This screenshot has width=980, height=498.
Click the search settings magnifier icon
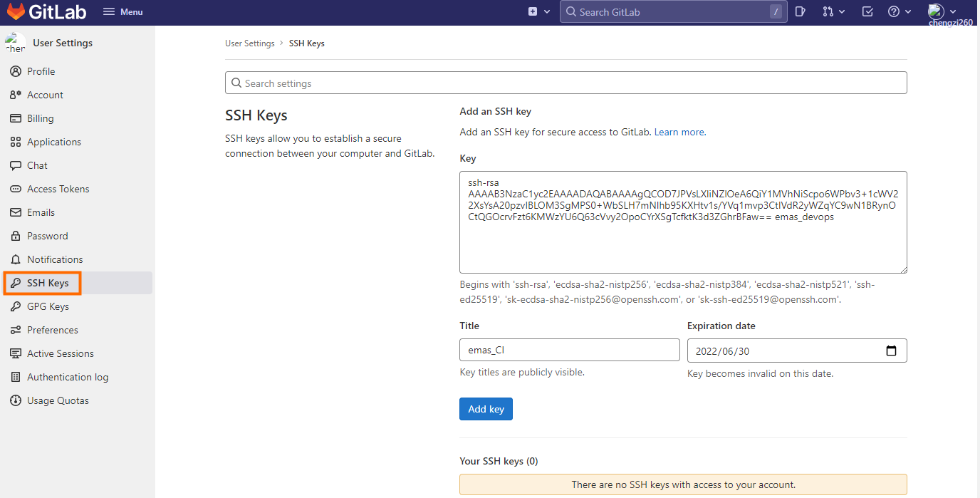236,83
